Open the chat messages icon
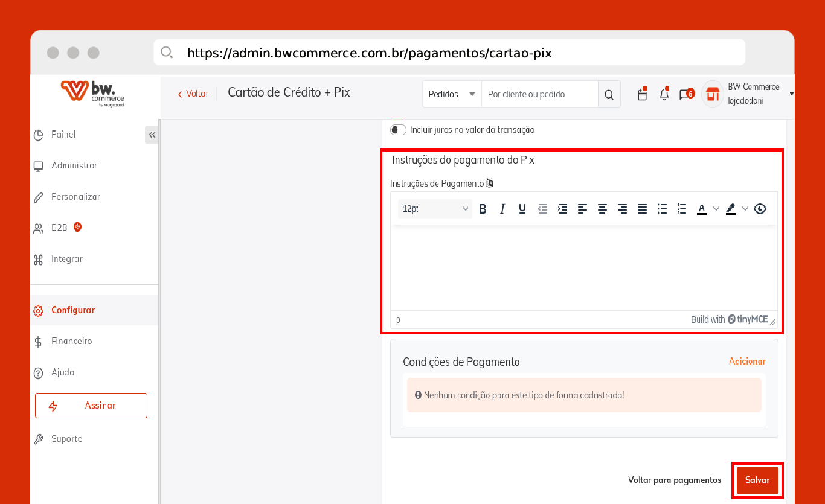The image size is (825, 504). click(x=686, y=94)
